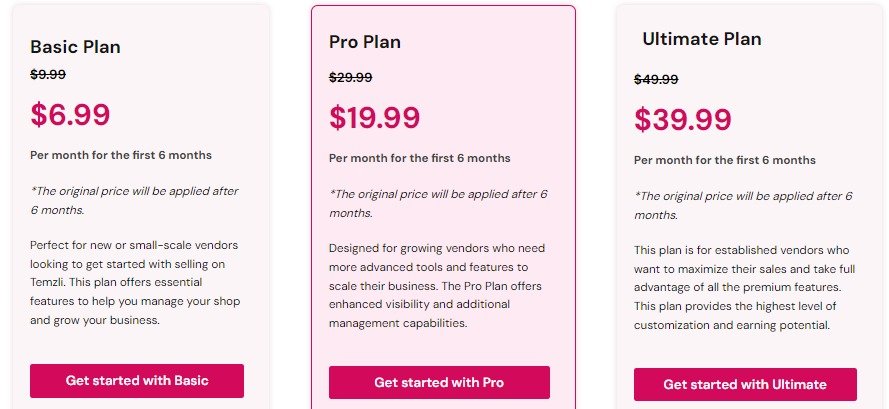Click the Ultimate Plan description paragraph

pos(744,288)
